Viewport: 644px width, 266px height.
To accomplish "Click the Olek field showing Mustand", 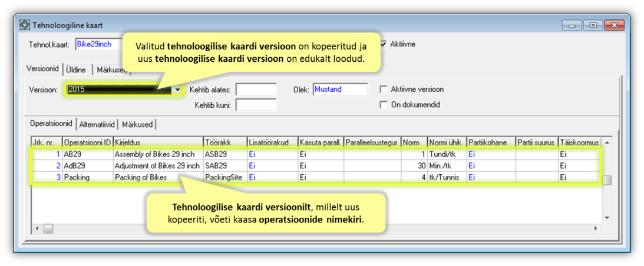I will [340, 89].
